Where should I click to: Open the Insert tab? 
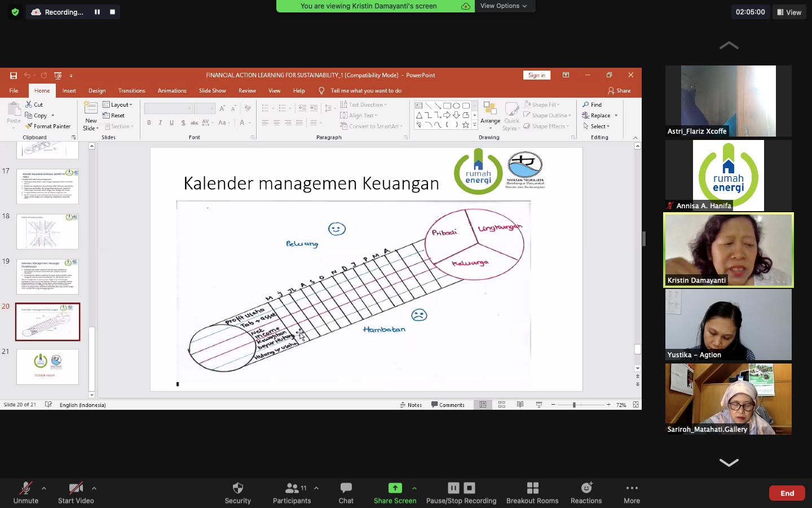point(69,90)
